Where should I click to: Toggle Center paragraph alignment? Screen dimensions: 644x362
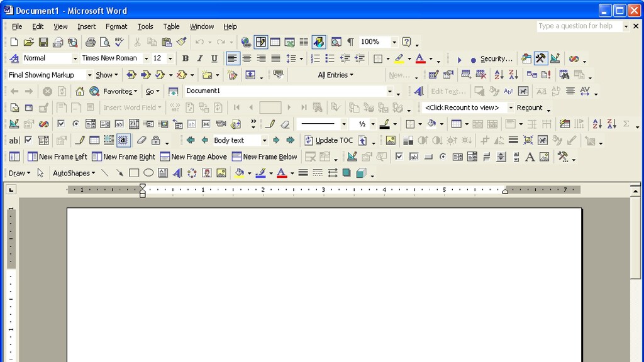[x=247, y=58]
